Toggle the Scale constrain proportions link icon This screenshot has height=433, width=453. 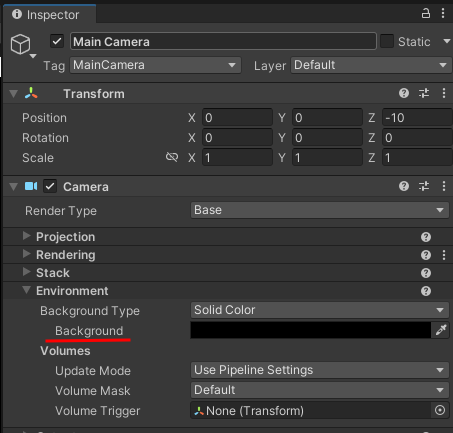[172, 157]
